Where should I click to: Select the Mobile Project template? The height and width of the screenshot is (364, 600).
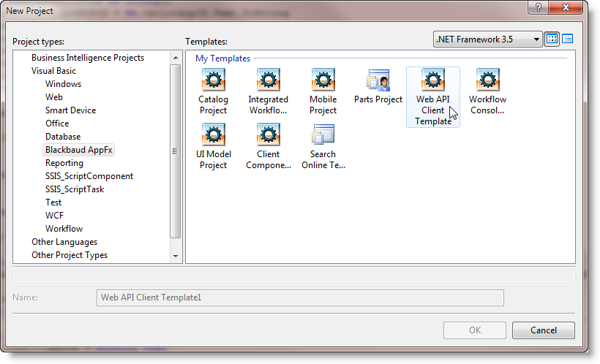(323, 81)
